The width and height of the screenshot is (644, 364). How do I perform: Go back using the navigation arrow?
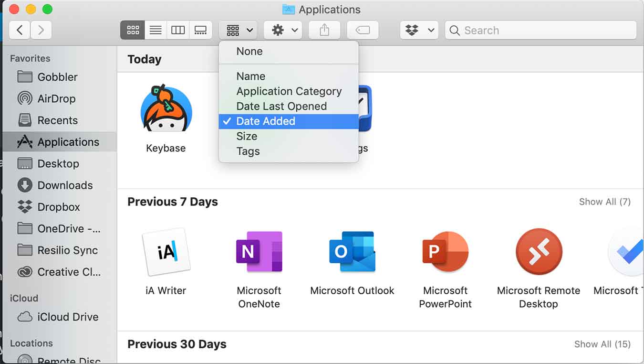pos(20,30)
